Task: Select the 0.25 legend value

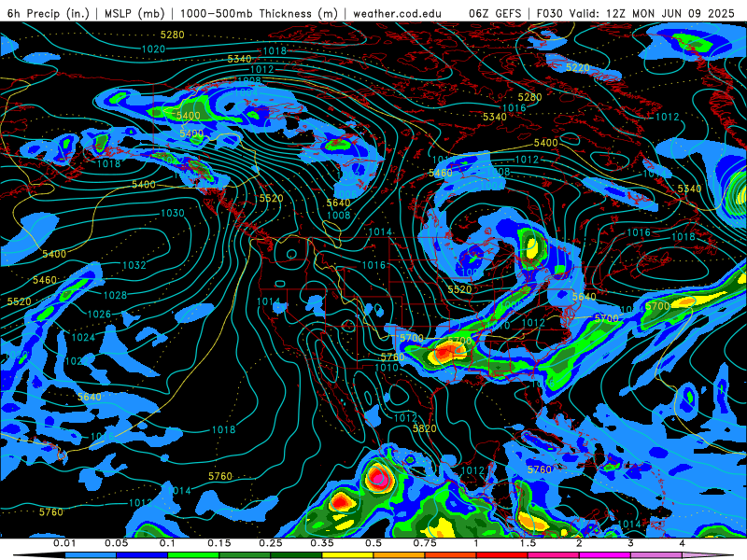Action: pos(271,543)
